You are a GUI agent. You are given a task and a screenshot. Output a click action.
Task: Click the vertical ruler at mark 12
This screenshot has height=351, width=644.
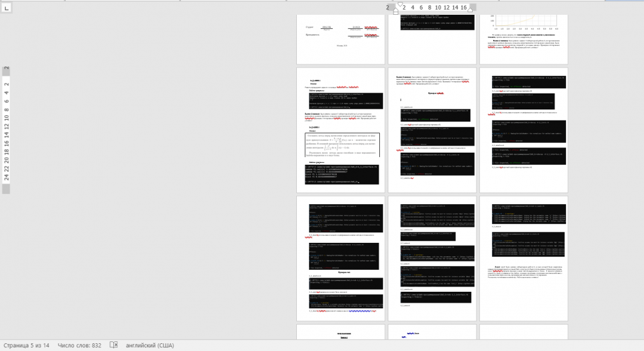click(6, 126)
